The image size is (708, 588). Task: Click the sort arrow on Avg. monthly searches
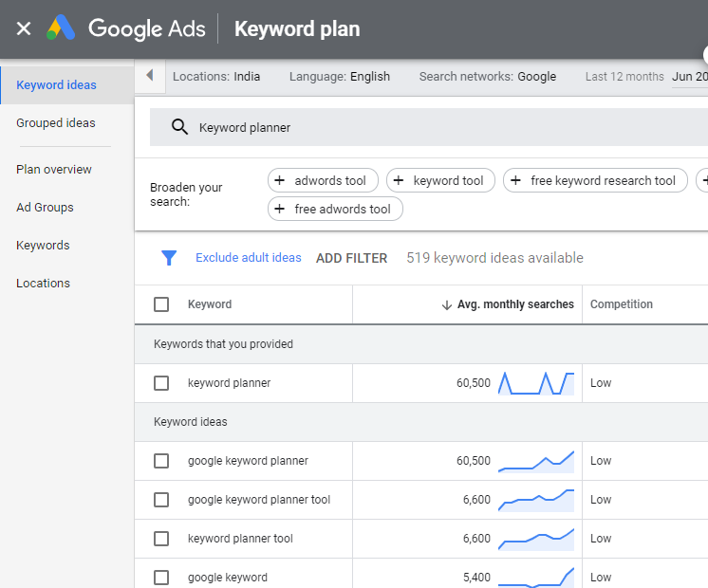[447, 305]
